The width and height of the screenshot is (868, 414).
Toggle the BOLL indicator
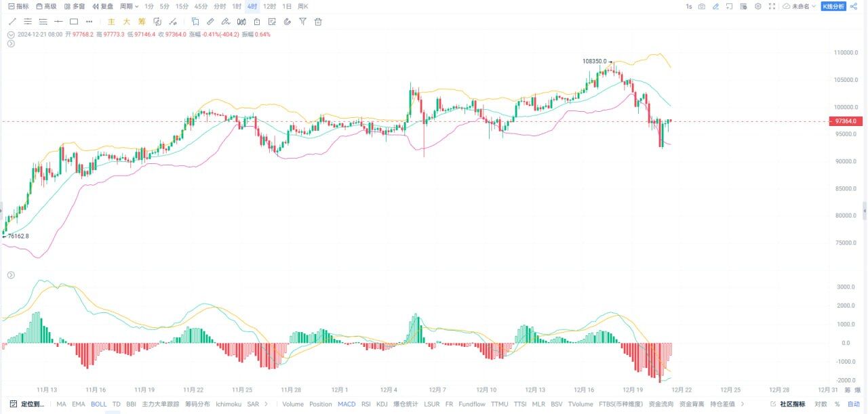98,405
